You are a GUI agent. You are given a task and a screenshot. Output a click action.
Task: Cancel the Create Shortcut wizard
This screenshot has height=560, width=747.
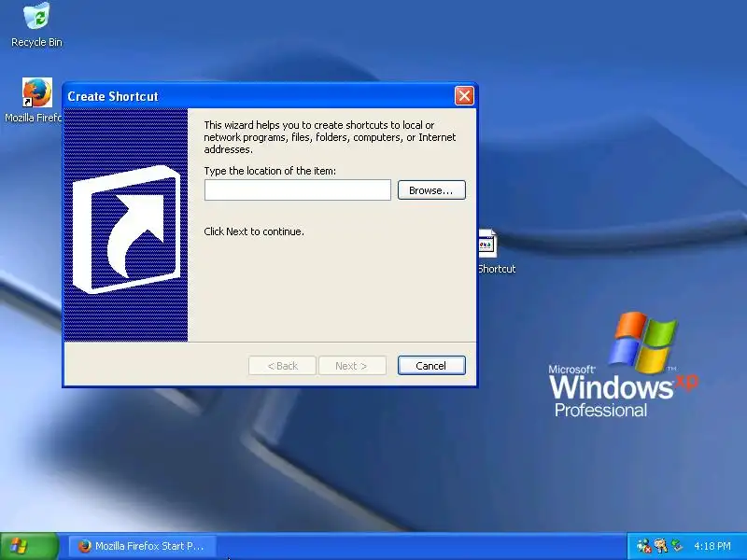431,365
